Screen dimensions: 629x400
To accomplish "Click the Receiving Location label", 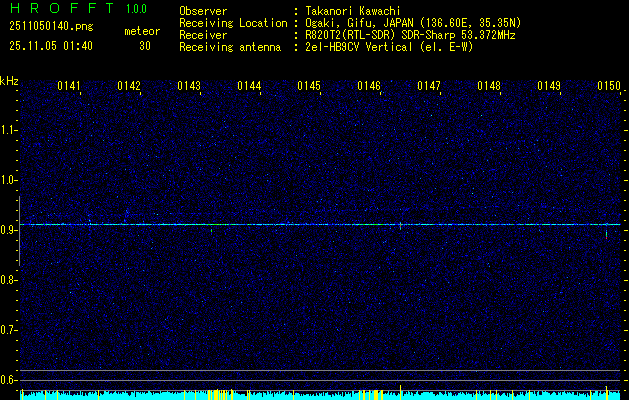I will click(x=233, y=23).
